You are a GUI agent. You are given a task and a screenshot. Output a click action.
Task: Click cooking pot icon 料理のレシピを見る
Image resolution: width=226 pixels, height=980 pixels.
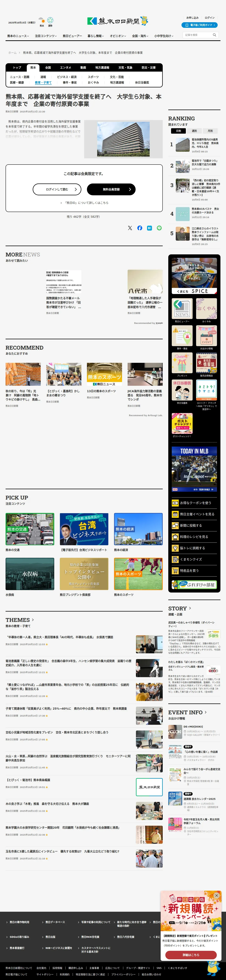click(175, 537)
